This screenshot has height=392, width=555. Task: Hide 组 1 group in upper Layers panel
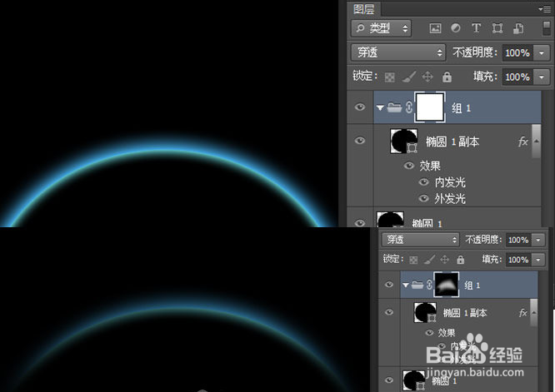(x=360, y=107)
